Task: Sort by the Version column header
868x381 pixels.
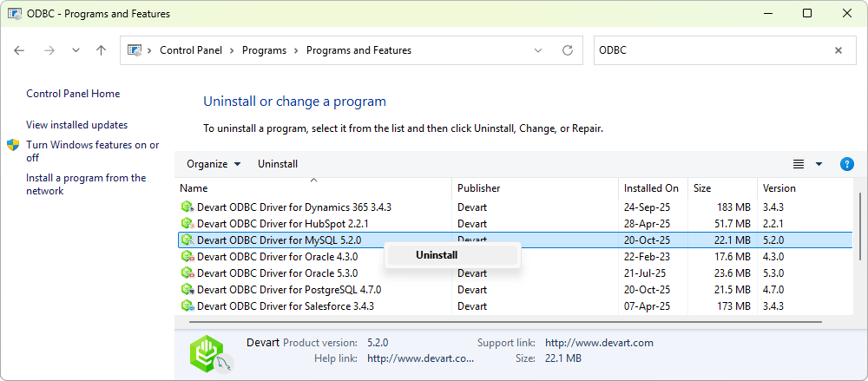Action: click(x=805, y=188)
